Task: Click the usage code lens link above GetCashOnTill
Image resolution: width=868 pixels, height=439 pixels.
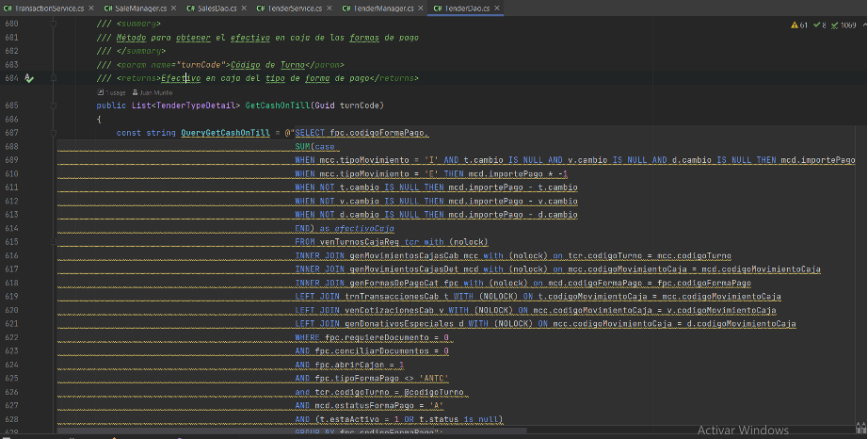Action: [114, 93]
